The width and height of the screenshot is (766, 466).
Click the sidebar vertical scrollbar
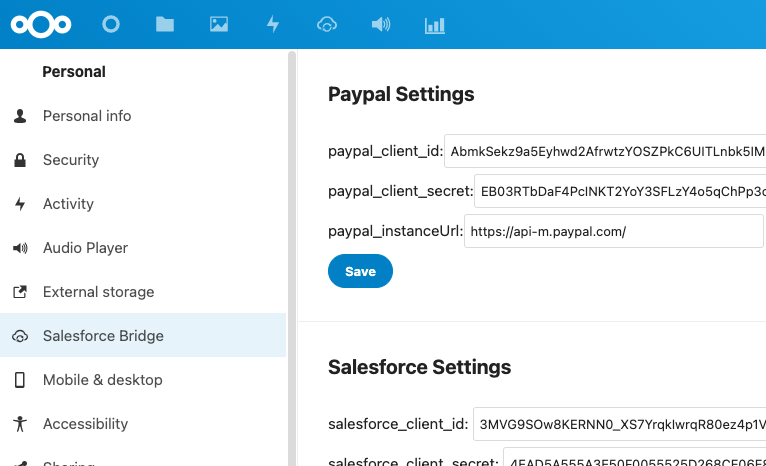tap(292, 258)
